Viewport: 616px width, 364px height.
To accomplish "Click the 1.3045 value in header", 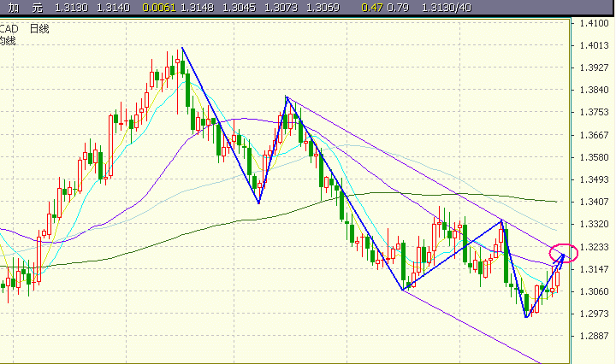I will [x=239, y=8].
